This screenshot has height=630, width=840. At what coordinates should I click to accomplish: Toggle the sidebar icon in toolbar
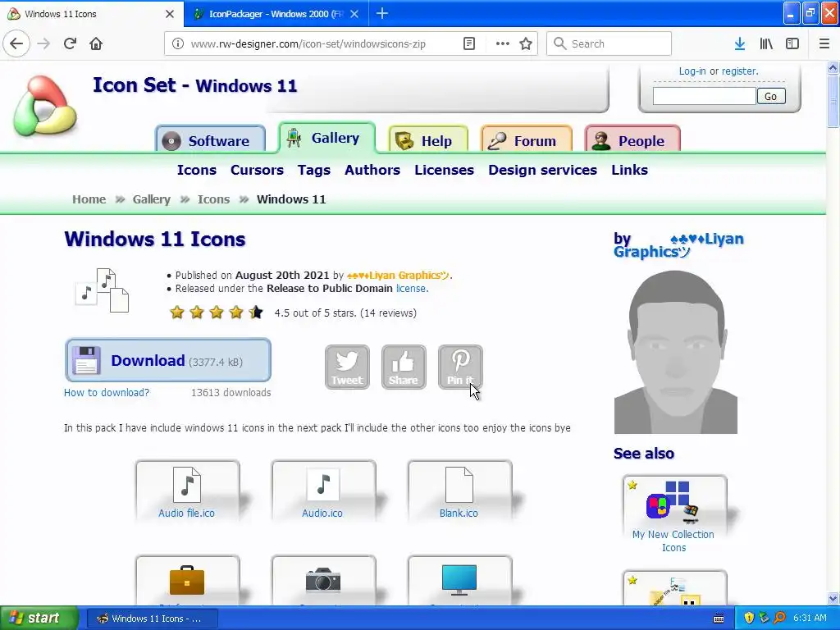coord(792,44)
